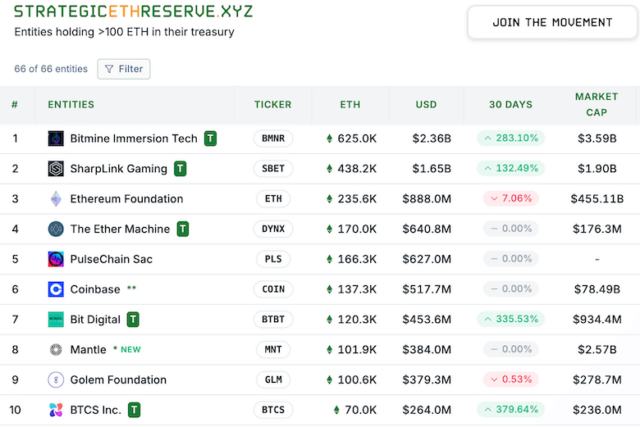Click The Ether Machine logo icon
The width and height of the screenshot is (640, 427).
(x=56, y=229)
